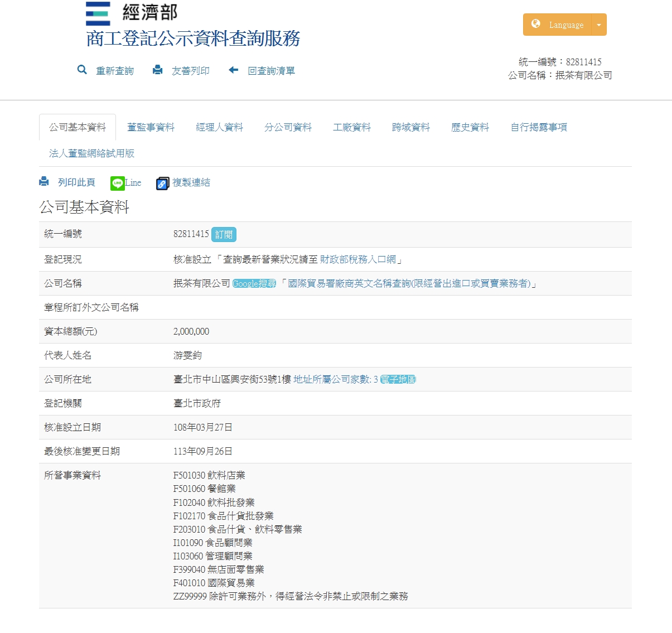Open the 分公司資料 tab

[288, 127]
